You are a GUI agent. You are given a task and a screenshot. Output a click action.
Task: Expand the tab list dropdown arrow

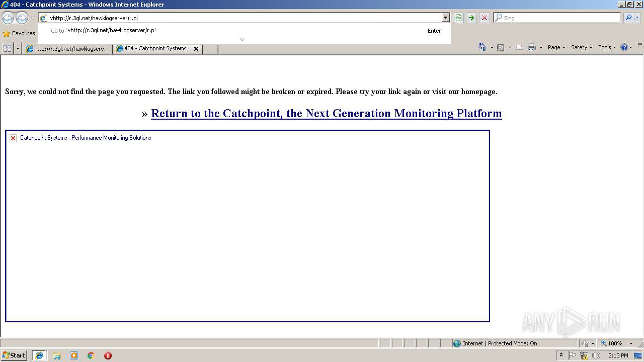(x=18, y=48)
